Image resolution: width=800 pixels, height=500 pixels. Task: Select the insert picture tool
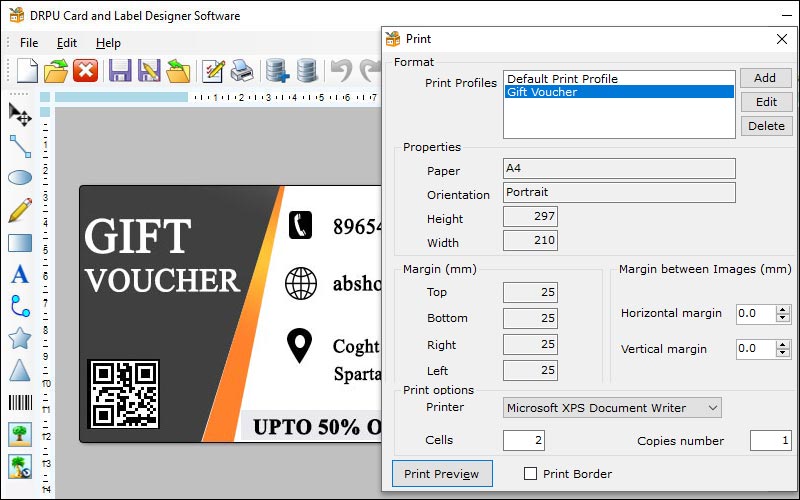pyautogui.click(x=20, y=434)
